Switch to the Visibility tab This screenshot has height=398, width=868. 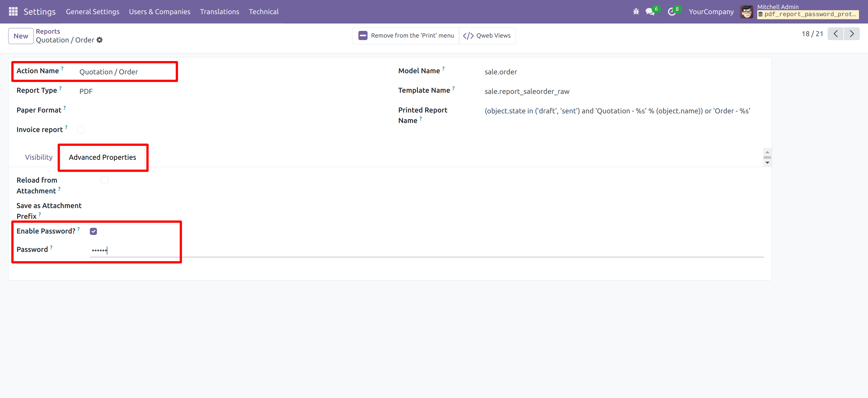[39, 157]
